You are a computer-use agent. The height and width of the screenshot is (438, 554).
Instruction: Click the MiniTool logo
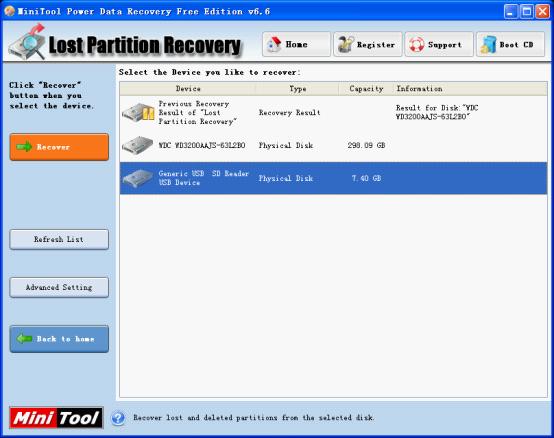tap(57, 418)
